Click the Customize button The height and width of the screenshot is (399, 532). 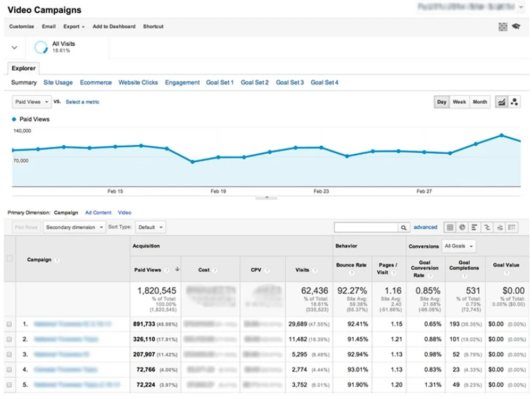pos(21,27)
